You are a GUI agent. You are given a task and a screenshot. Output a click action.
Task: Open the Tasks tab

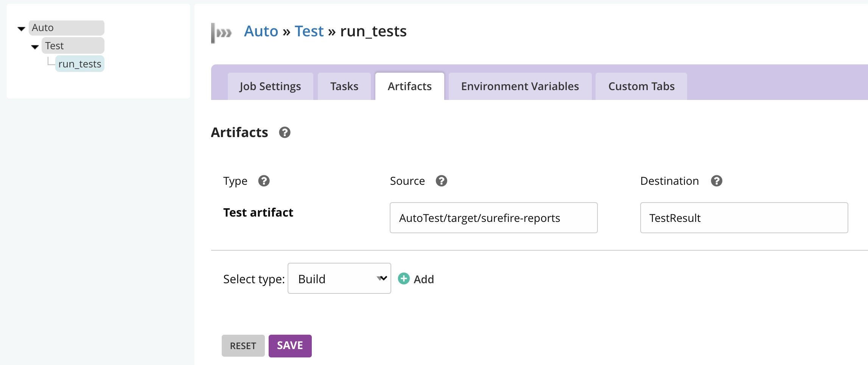344,86
